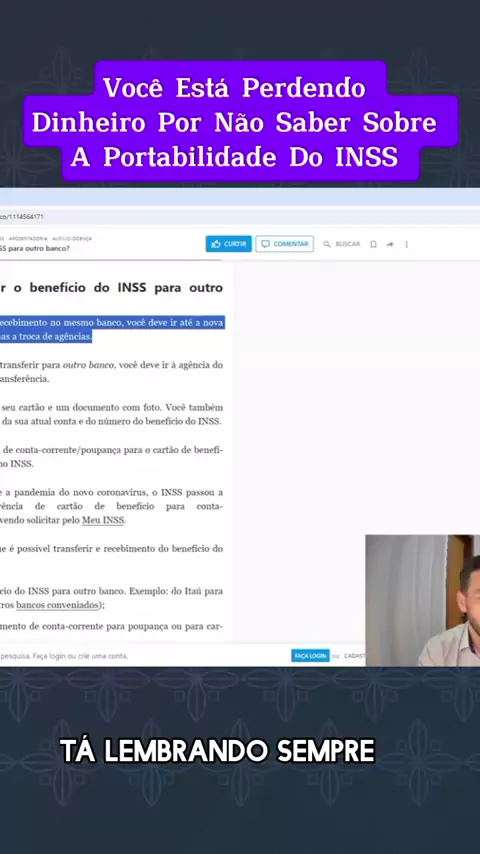Click the presenter webcam thumbnail
Screen dimensions: 480x854
422,600
